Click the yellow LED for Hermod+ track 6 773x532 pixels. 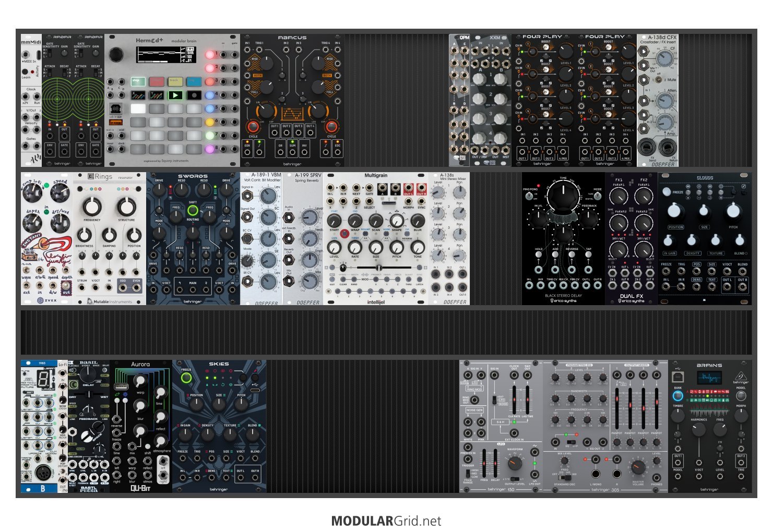pos(210,122)
